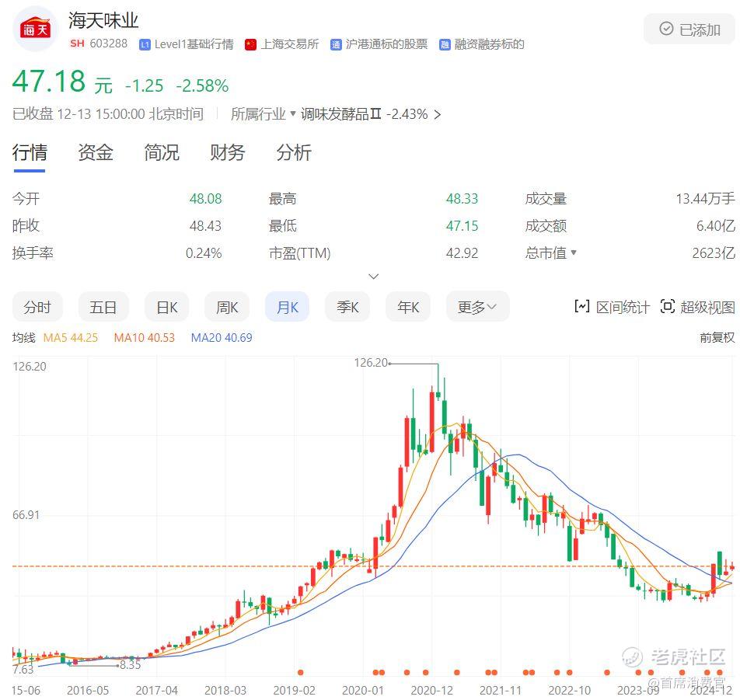Click the stock code 603288
This screenshot has width=740, height=700.
click(109, 44)
